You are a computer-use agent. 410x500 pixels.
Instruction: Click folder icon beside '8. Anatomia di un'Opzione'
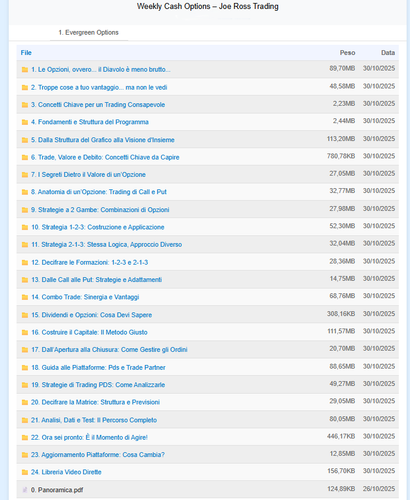[x=25, y=192]
